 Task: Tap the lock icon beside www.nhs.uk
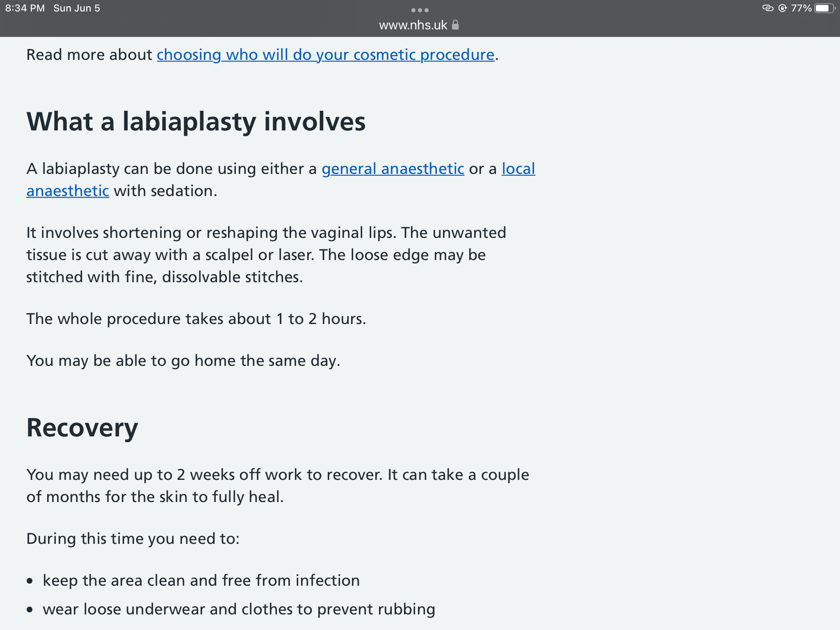click(455, 25)
